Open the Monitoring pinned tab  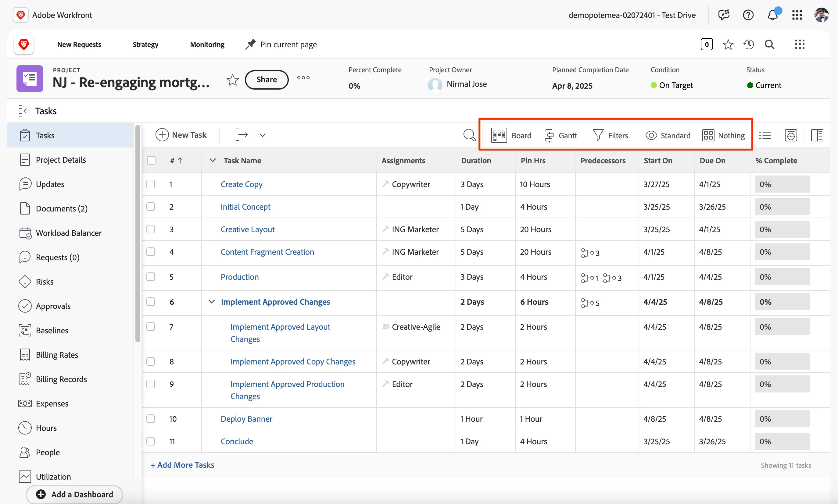[207, 44]
